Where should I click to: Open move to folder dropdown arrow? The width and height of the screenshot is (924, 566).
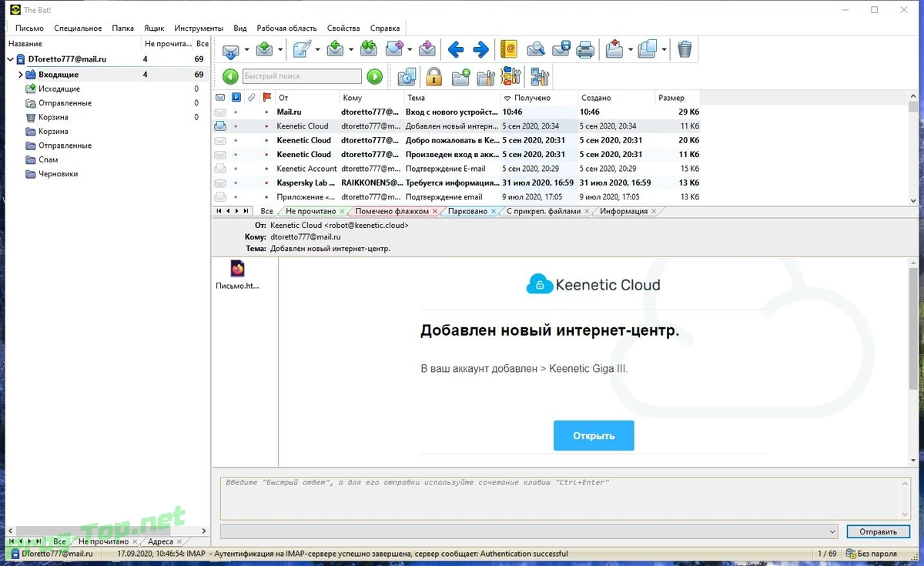(x=630, y=50)
